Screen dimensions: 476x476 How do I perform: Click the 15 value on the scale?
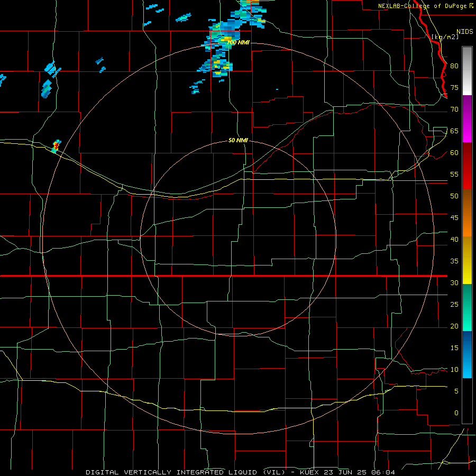tap(454, 347)
